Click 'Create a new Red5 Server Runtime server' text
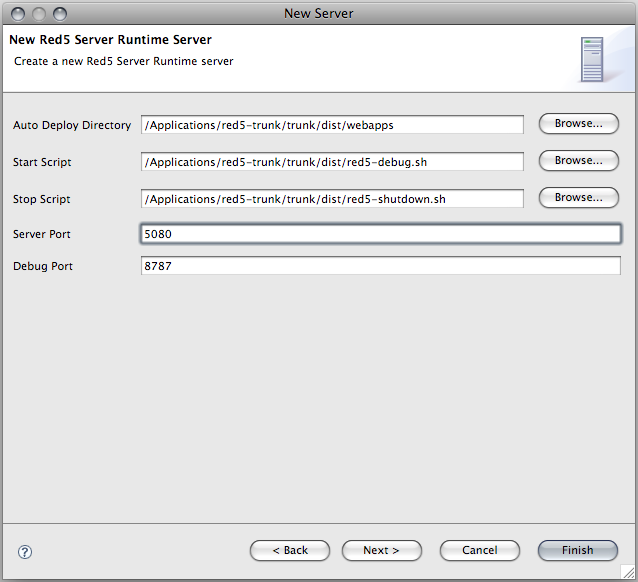638x582 pixels. pos(124,61)
